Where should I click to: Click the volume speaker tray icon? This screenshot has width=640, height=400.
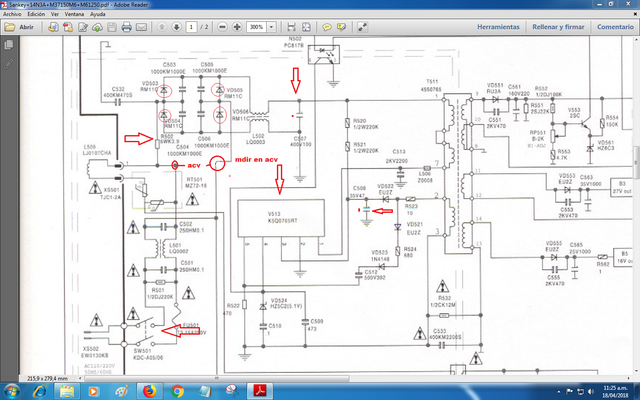coord(590,392)
